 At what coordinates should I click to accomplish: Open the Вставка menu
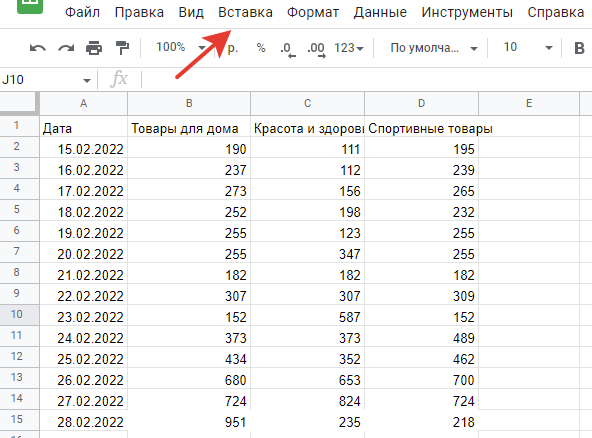tap(245, 12)
